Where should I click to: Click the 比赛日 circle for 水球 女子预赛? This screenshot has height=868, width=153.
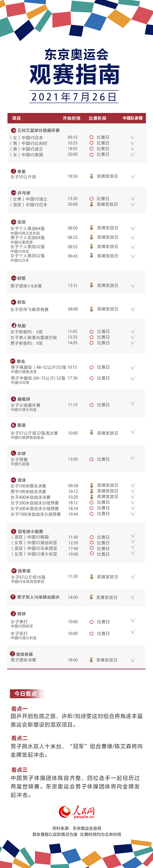click(x=91, y=459)
